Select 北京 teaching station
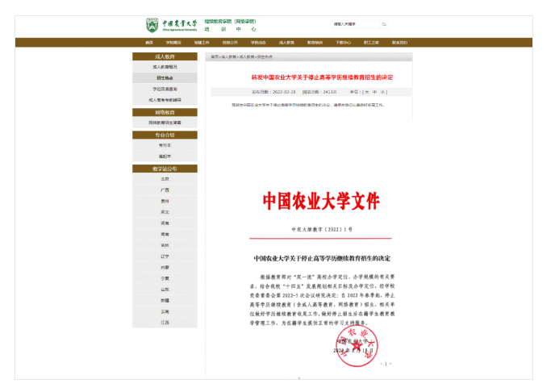The image size is (555, 392). pos(165,179)
